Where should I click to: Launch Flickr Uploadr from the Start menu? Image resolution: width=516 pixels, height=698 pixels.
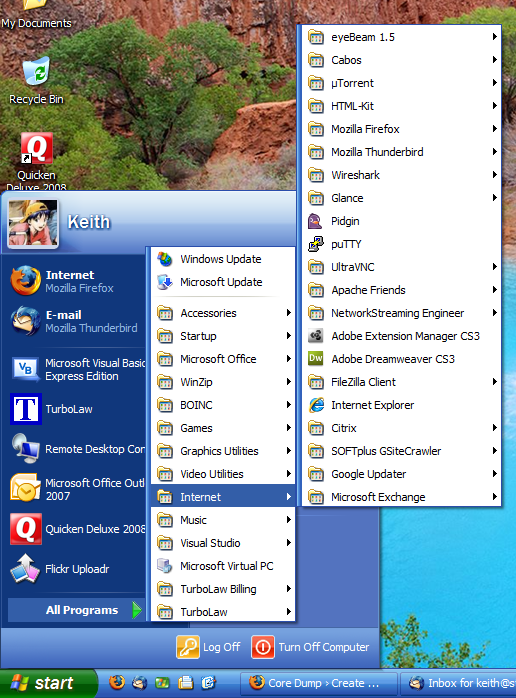74,569
